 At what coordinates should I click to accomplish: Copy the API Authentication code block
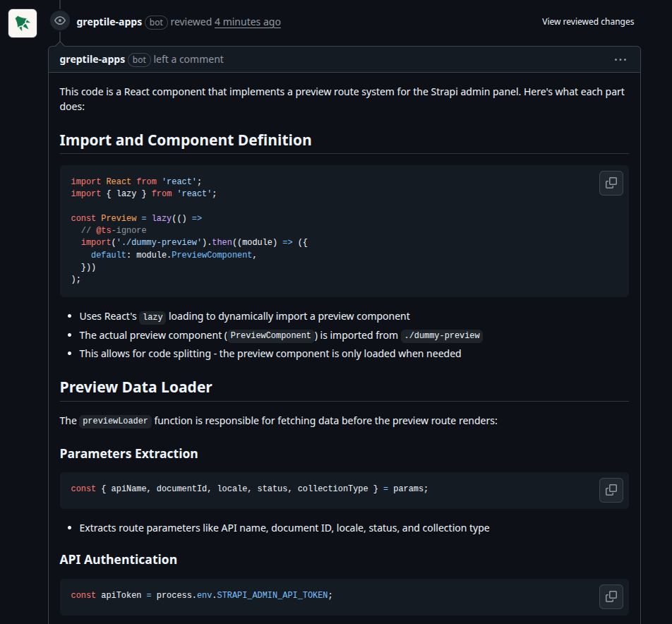coord(611,596)
